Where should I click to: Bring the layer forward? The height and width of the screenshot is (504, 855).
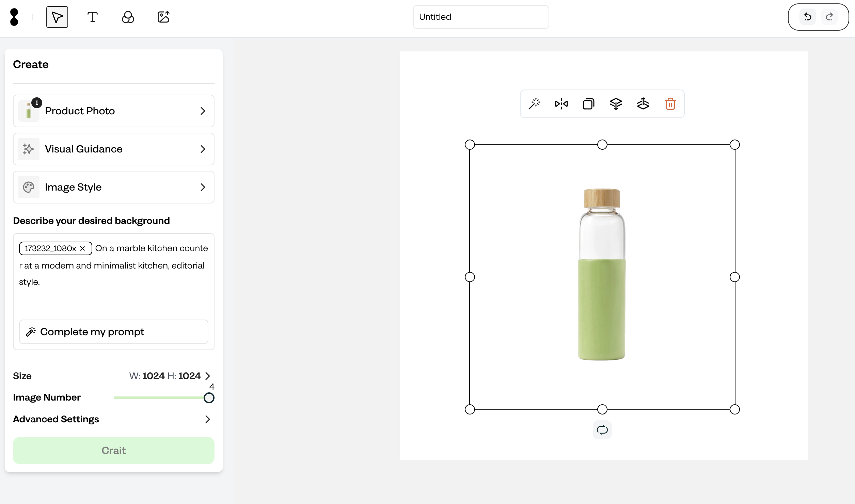643,104
